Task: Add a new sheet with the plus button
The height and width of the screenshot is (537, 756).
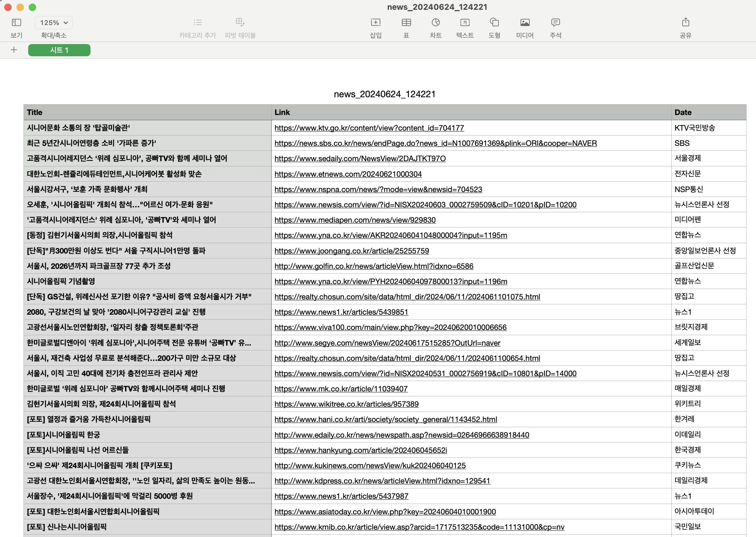Action: [x=14, y=50]
